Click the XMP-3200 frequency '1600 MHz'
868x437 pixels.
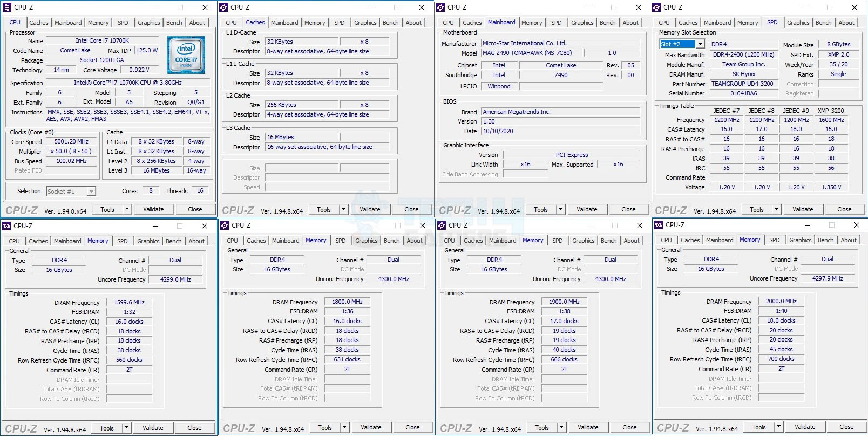831,120
